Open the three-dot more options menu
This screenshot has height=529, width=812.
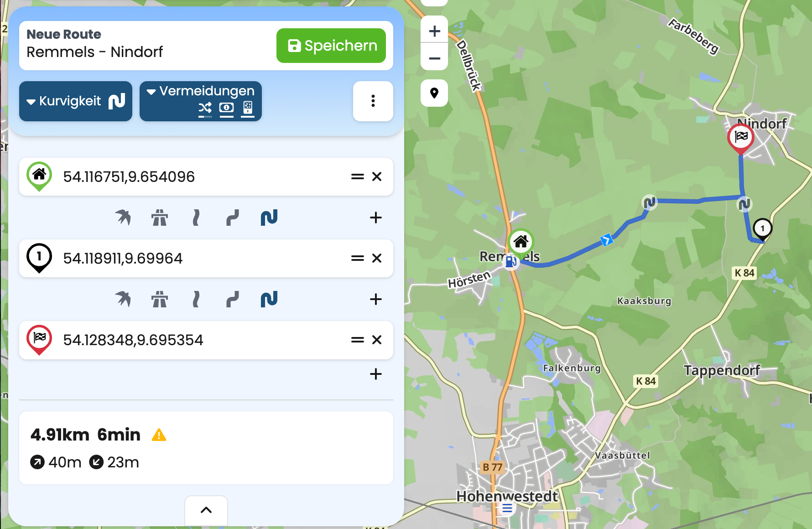pos(373,101)
